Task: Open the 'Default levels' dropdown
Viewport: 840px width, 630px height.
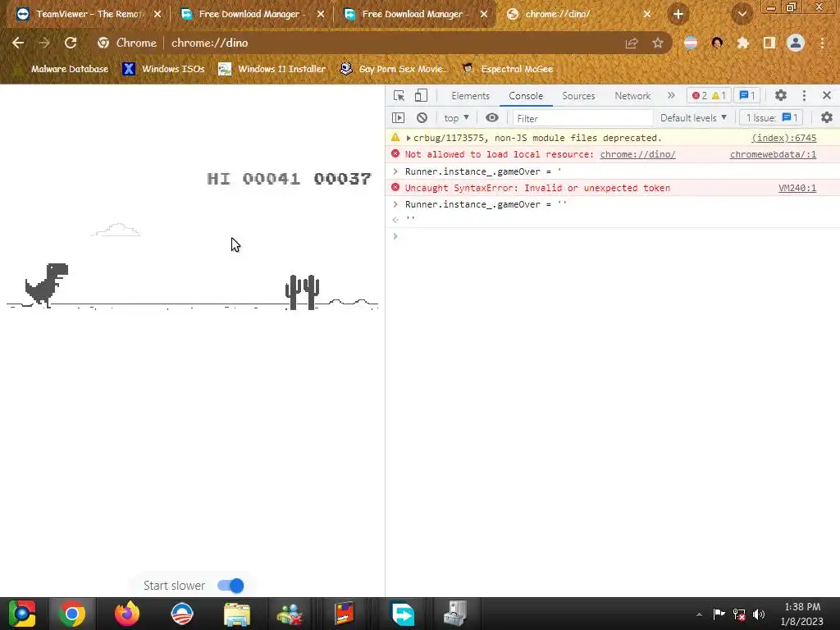Action: (x=693, y=118)
